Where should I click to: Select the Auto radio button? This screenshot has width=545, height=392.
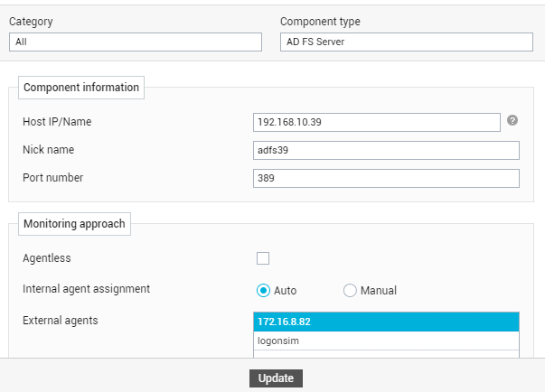point(263,290)
